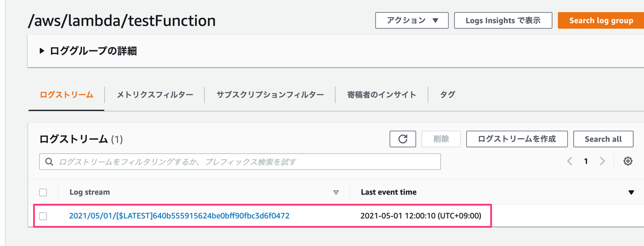Sort by Last event time arrow
The height and width of the screenshot is (246, 644).
point(631,192)
